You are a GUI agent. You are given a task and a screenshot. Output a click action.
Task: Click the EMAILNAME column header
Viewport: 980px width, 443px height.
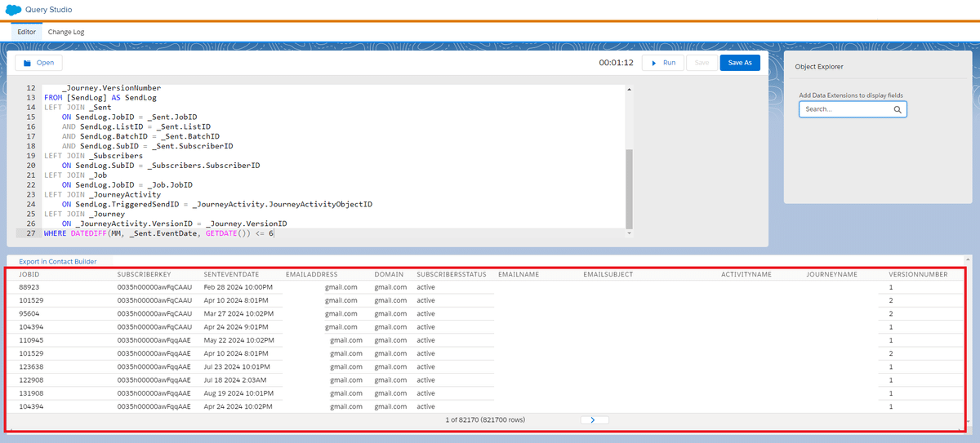[x=519, y=275]
